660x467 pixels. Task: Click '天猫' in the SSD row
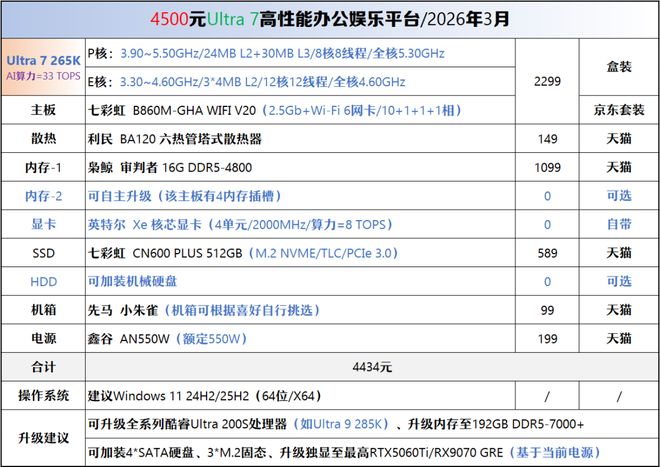coord(619,253)
